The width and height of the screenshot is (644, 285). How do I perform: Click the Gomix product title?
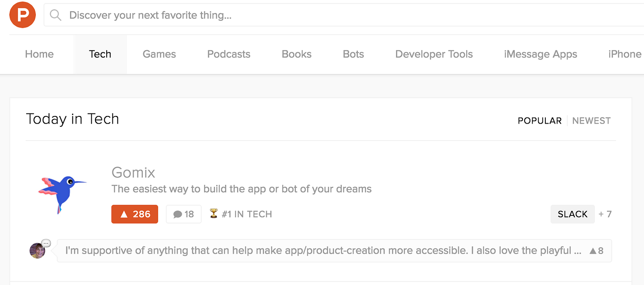[133, 172]
